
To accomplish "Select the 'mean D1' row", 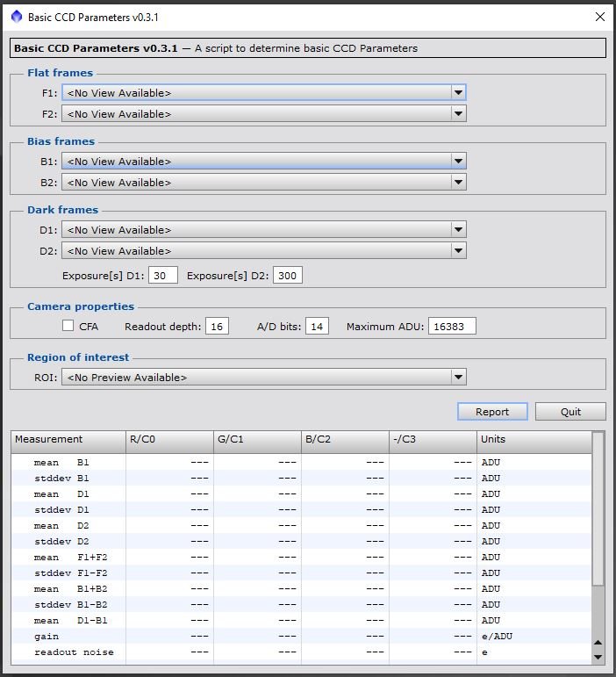I will pos(301,493).
